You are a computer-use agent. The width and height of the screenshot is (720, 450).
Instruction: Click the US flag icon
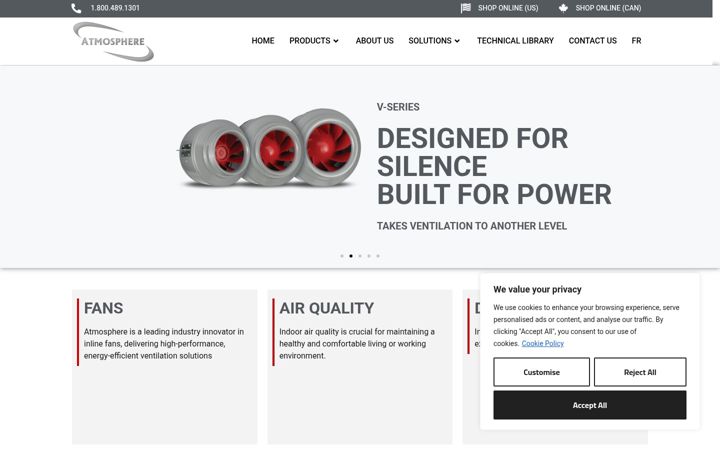coord(466,8)
